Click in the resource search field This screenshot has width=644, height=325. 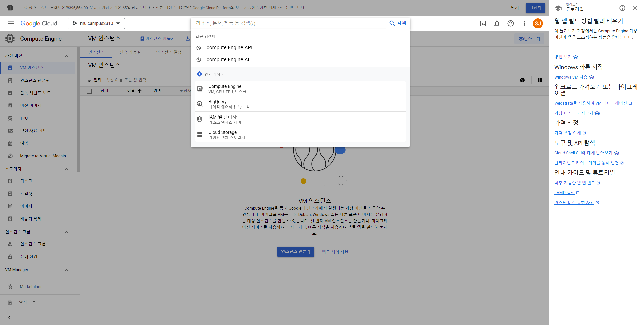[x=289, y=23]
